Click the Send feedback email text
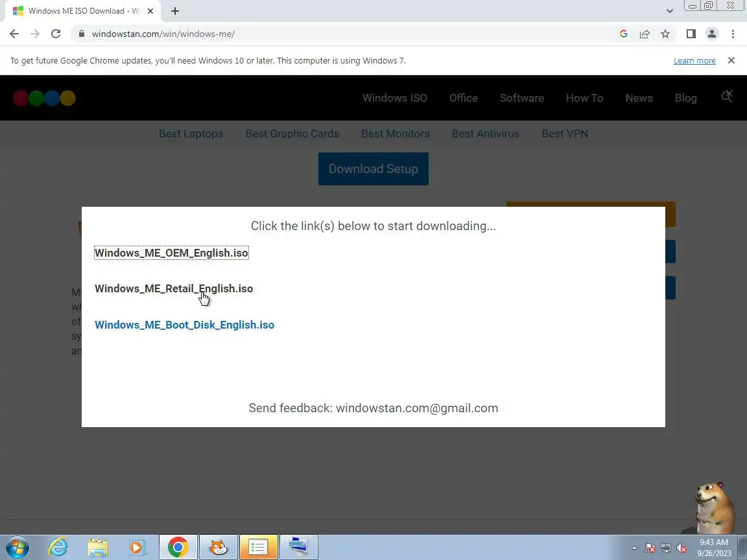747x560 pixels. coord(373,408)
